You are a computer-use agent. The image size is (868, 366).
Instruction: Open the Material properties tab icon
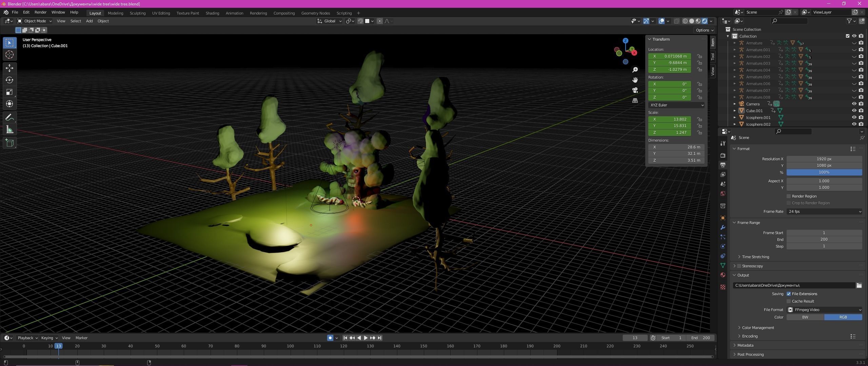723,275
